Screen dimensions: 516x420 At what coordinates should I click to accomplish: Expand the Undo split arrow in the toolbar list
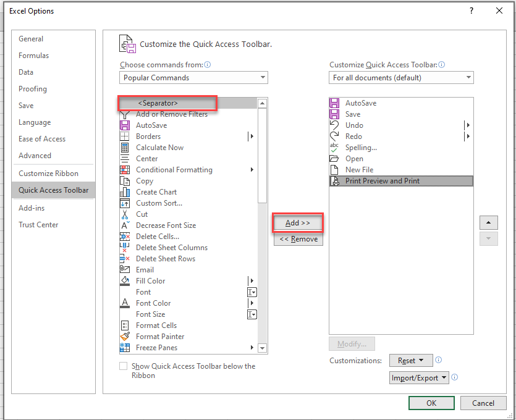(x=467, y=125)
